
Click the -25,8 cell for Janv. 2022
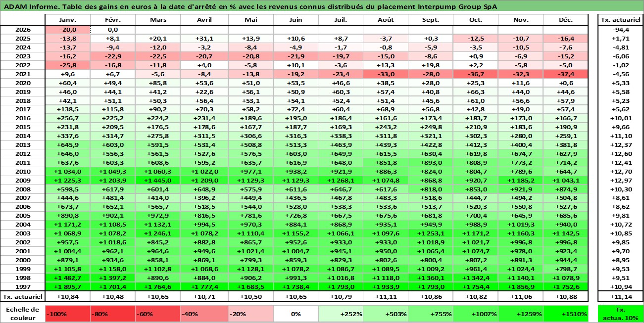point(67,65)
